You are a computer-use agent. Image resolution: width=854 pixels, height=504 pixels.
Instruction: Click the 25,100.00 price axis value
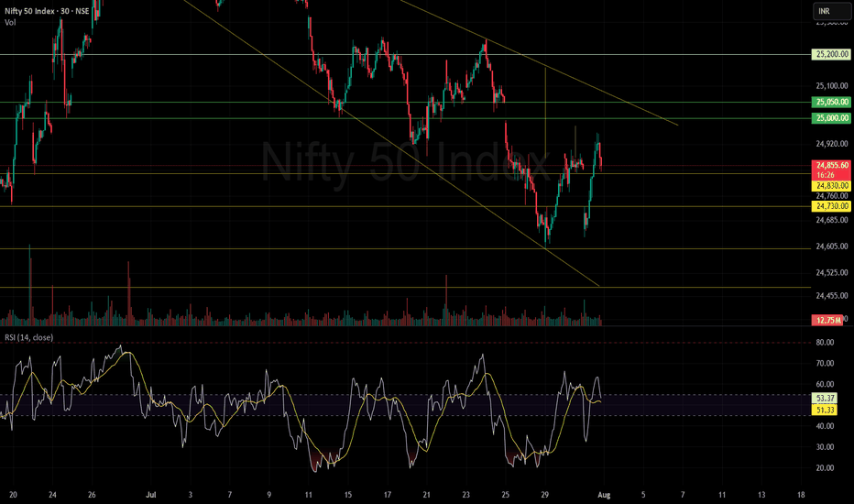click(832, 86)
